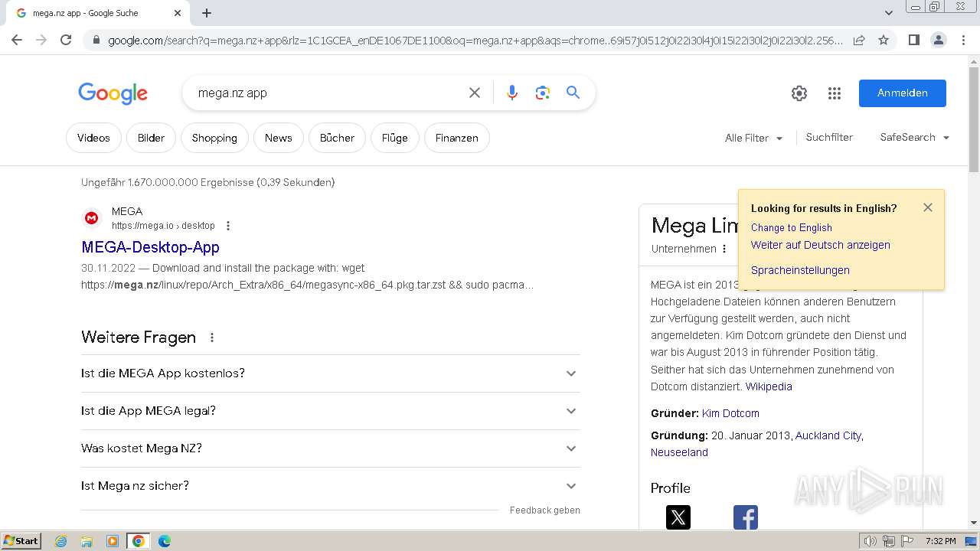This screenshot has width=980, height=551.
Task: Open the tab search dropdown arrow
Action: click(889, 13)
